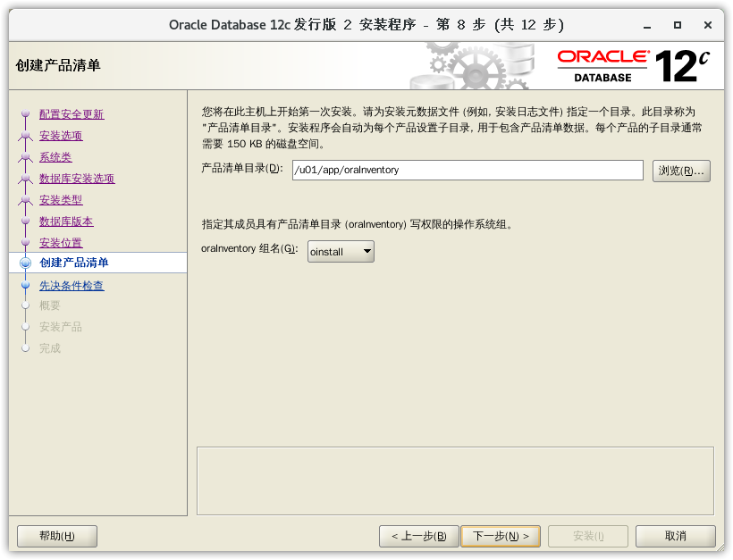Open the 先决条件检查 step link
Screen dimensions: 733x560
[x=72, y=286]
